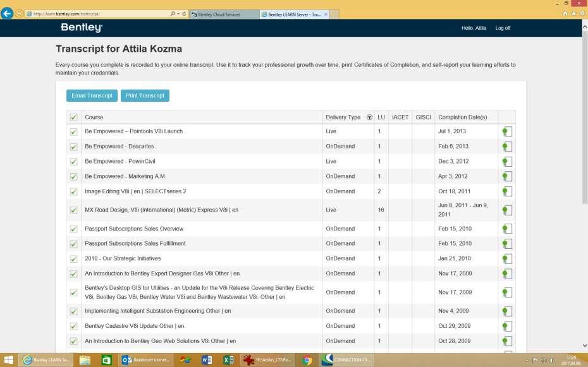Uncheck the Image Editing V8i course checkbox
Screen dimensions: 588x367
[x=73, y=192]
